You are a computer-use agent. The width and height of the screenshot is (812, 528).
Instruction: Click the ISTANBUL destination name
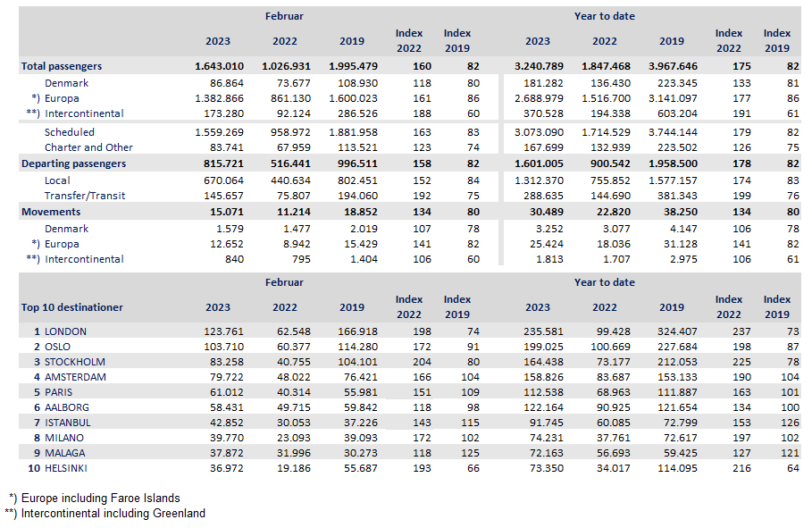click(x=70, y=423)
